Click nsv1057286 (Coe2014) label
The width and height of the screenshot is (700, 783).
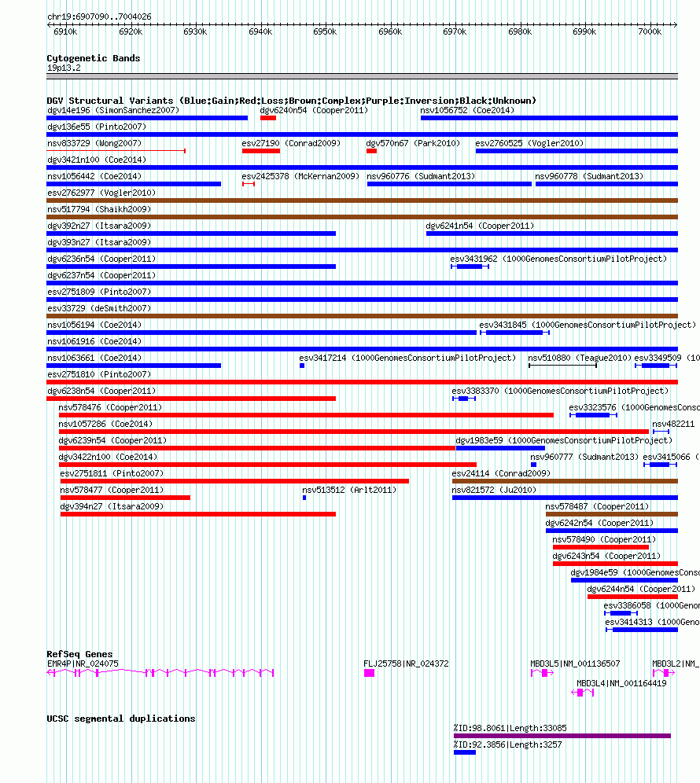(x=105, y=424)
